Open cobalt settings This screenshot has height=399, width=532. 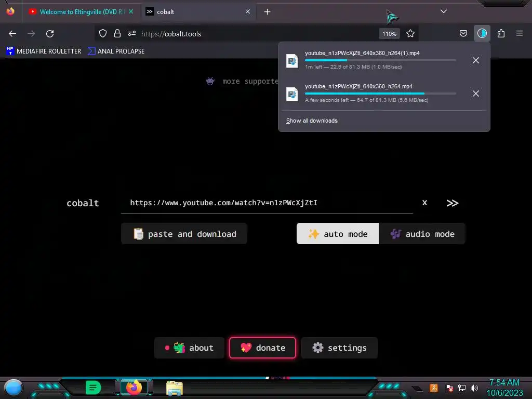pos(339,348)
